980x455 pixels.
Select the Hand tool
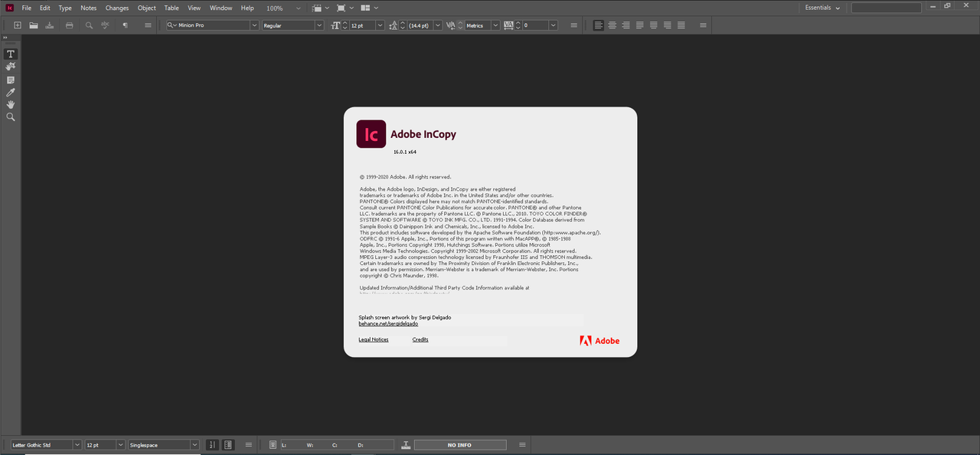(11, 104)
